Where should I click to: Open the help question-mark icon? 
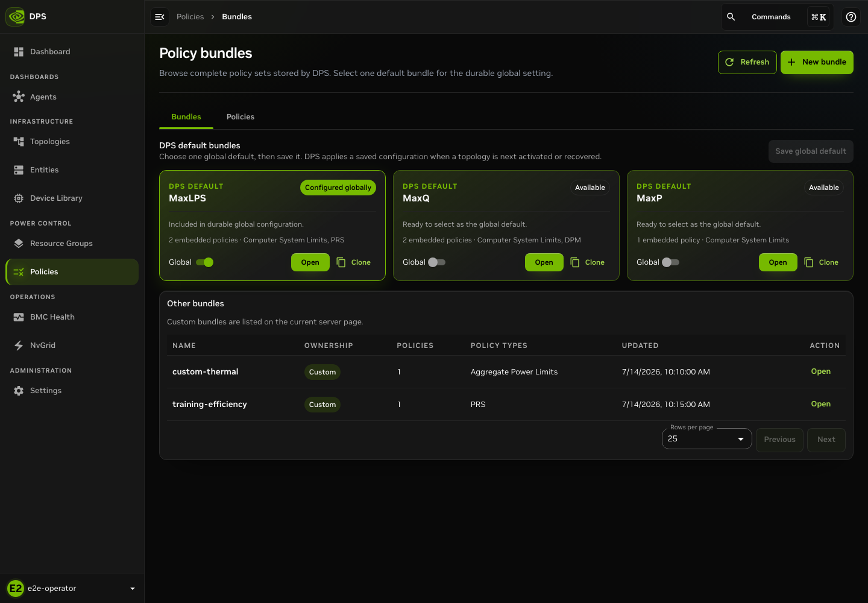pyautogui.click(x=851, y=17)
